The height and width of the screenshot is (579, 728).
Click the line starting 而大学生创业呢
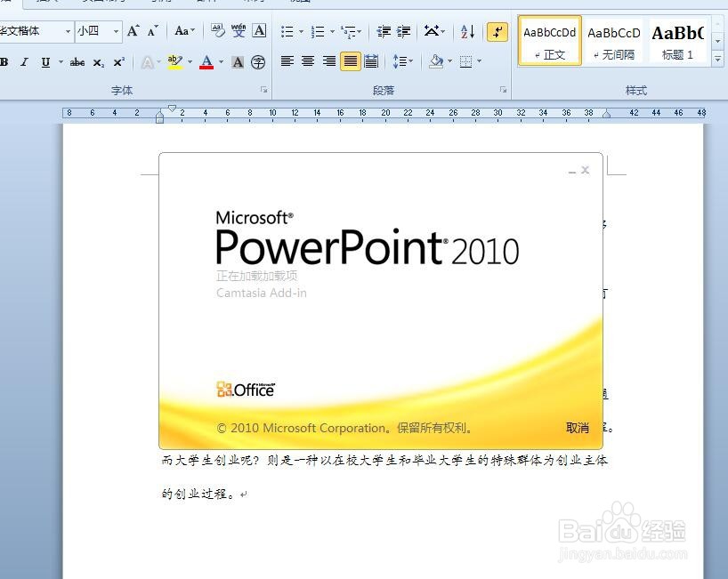pos(384,460)
